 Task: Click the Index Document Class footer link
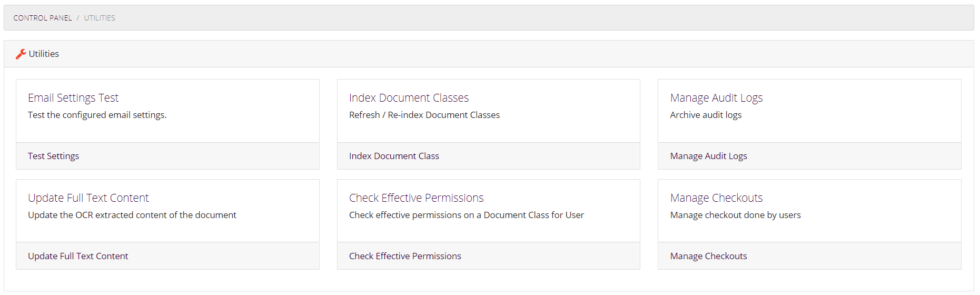tap(394, 156)
